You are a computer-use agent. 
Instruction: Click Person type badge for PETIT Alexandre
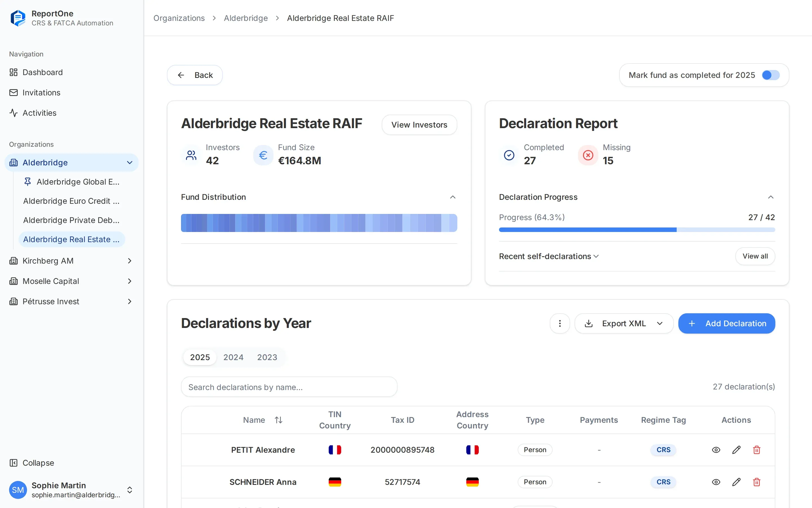(x=535, y=450)
